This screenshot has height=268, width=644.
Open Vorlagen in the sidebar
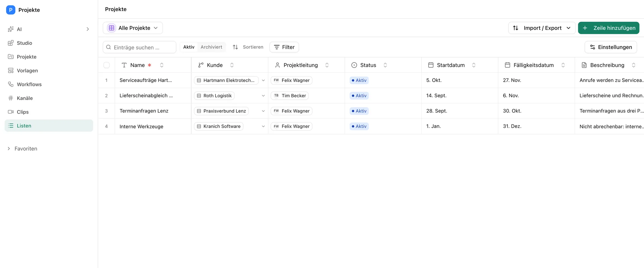pyautogui.click(x=49, y=70)
